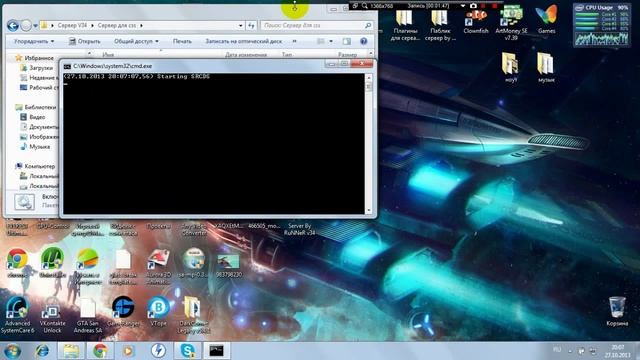Open Skype from the taskbar

187,351
